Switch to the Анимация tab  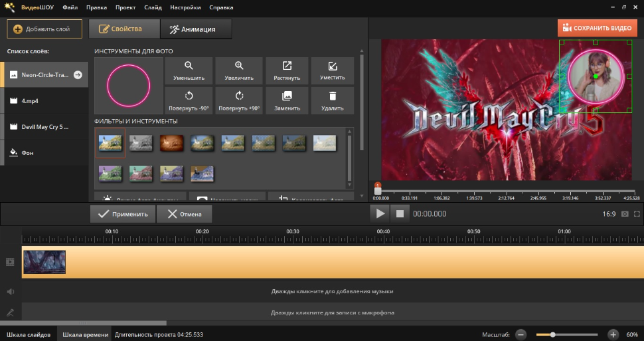196,29
